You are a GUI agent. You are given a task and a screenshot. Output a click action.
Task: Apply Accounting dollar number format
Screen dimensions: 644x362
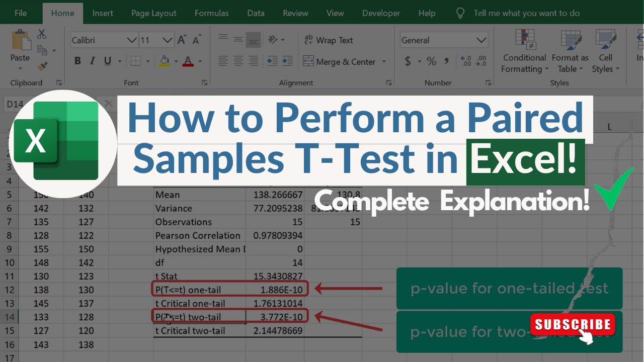[x=408, y=61]
